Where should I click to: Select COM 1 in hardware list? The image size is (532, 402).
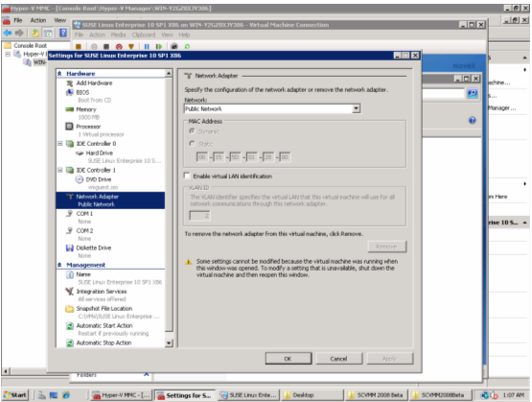(80, 214)
